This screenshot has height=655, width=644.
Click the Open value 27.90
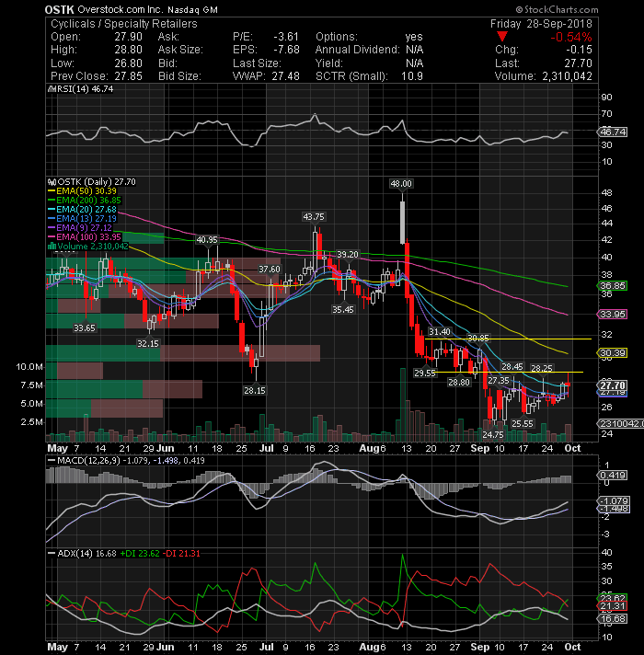(x=128, y=37)
